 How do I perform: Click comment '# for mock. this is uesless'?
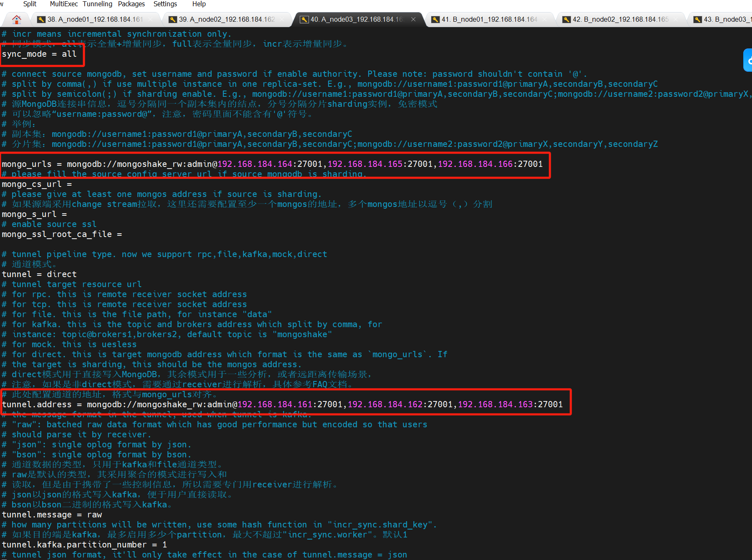coord(69,344)
